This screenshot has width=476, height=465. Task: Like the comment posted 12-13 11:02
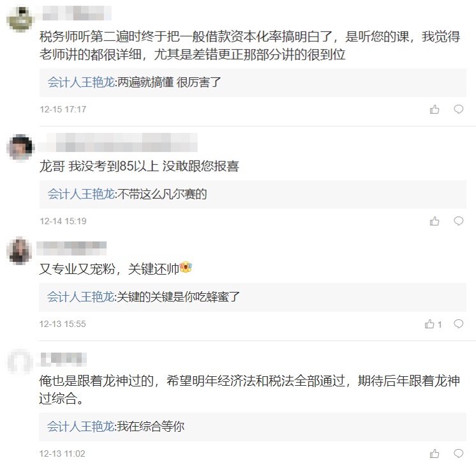coord(435,454)
